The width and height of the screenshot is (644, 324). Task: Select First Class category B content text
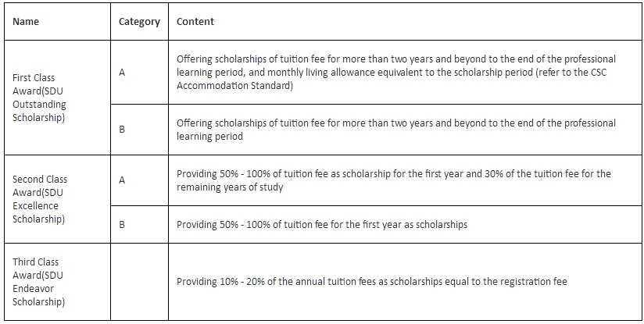click(395, 130)
